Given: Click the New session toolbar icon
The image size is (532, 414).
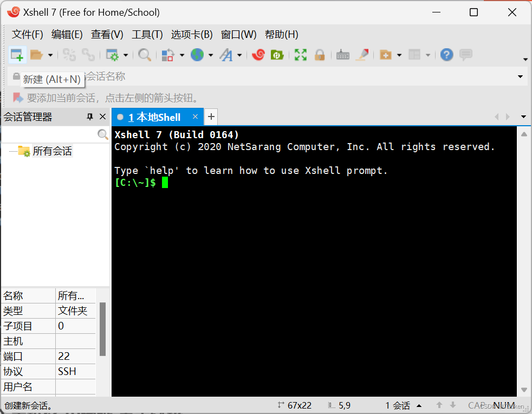Looking at the screenshot, I should point(17,55).
